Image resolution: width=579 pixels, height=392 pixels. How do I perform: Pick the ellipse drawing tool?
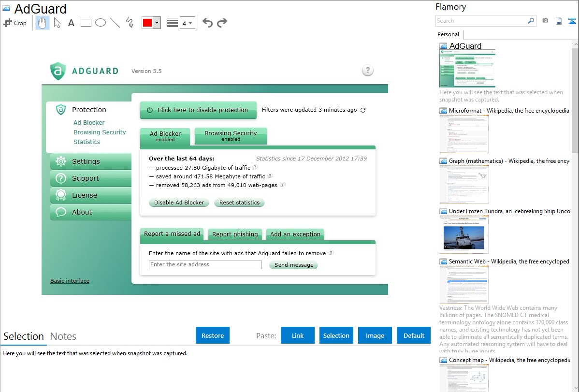click(101, 23)
